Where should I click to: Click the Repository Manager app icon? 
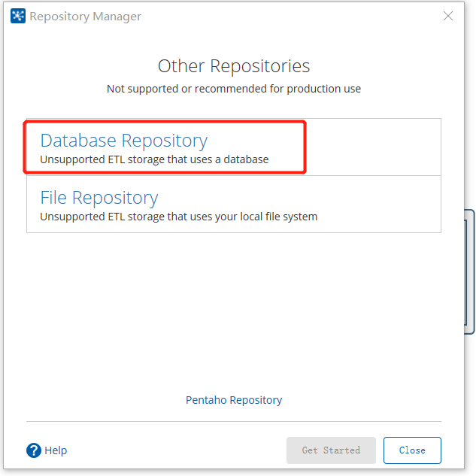tap(18, 16)
